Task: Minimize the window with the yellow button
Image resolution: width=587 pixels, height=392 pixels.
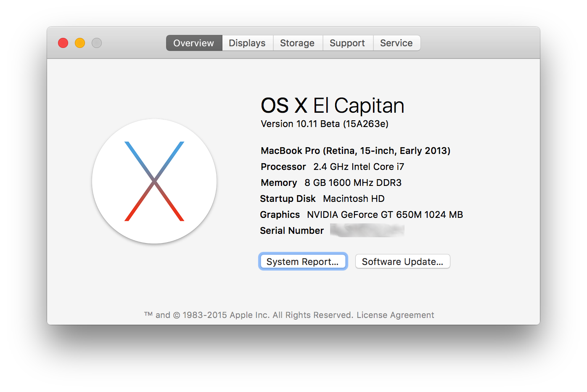Action: point(80,43)
